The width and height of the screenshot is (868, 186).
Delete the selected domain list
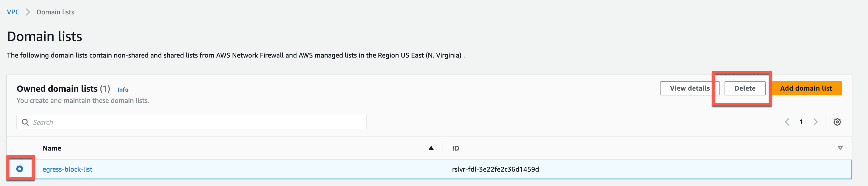pyautogui.click(x=745, y=88)
